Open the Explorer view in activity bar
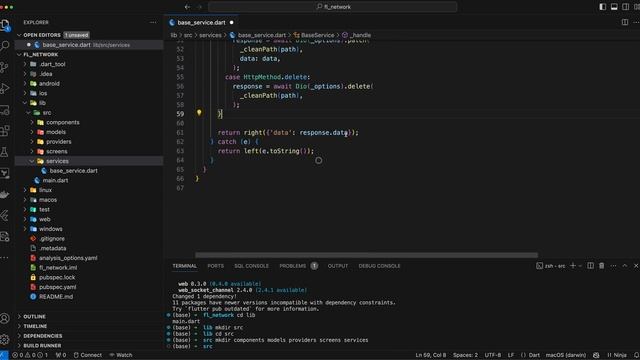Image resolution: width=640 pixels, height=360 pixels. pyautogui.click(x=5, y=25)
